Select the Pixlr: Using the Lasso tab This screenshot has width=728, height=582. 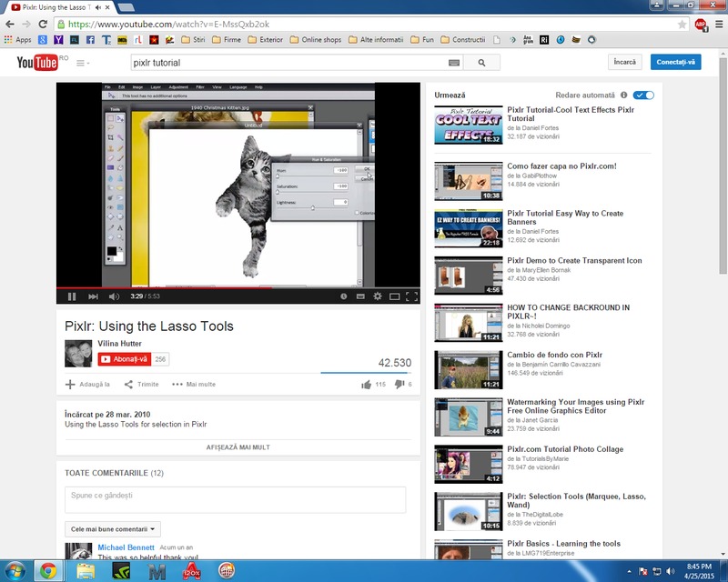pos(56,7)
